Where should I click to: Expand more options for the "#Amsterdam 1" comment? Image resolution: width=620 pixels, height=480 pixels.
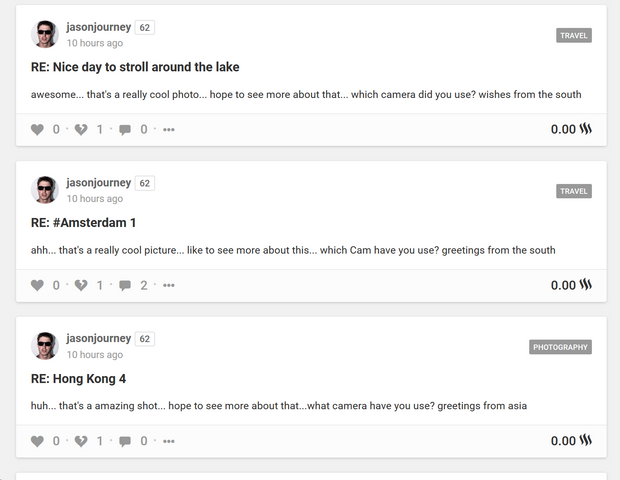[169, 285]
